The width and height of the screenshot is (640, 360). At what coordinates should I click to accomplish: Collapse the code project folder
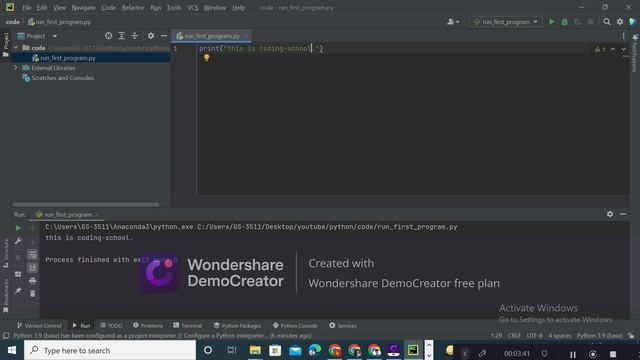click(16, 48)
